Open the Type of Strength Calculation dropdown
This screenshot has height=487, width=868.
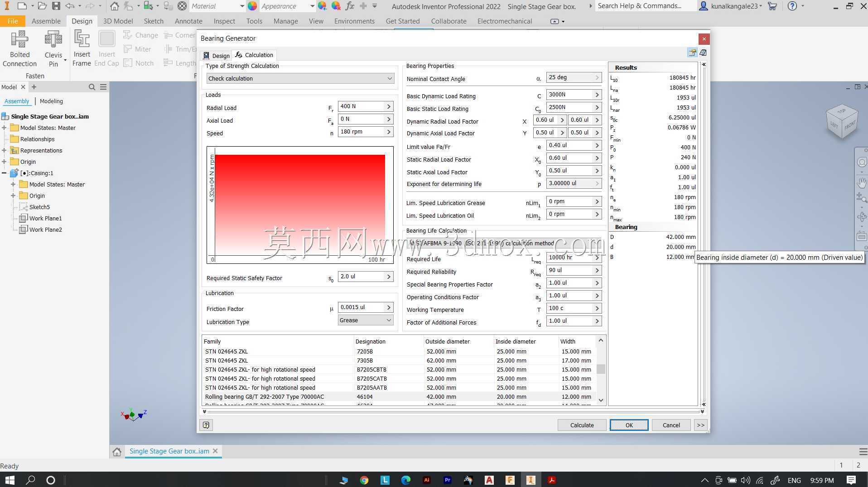pyautogui.click(x=300, y=78)
